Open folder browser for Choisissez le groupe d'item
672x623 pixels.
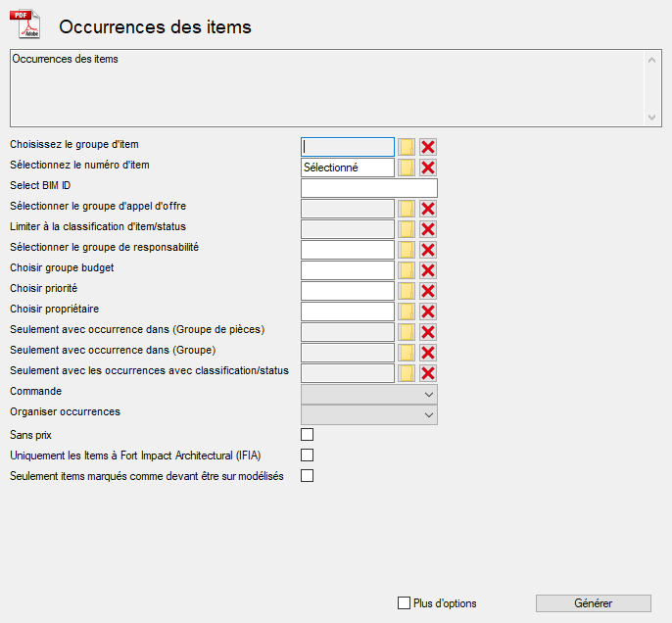tap(407, 147)
